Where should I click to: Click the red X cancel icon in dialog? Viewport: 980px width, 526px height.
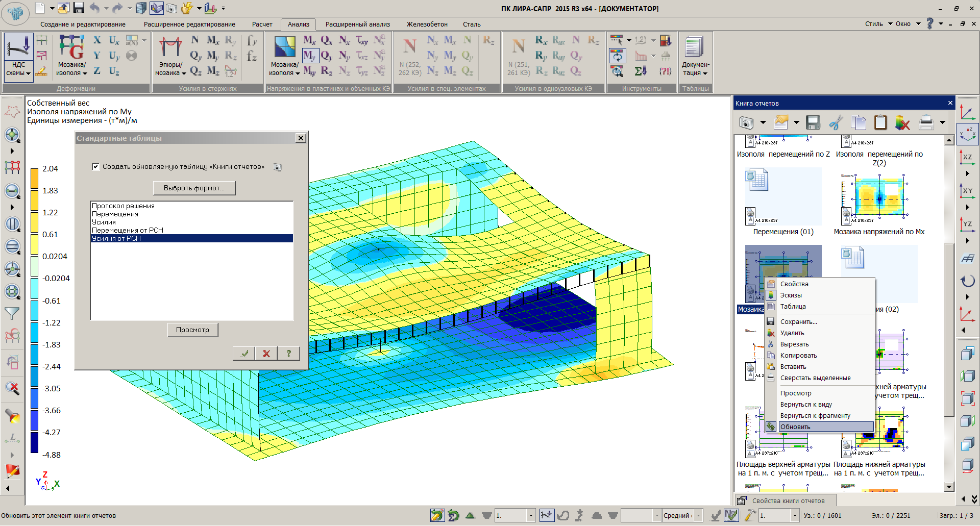[x=266, y=353]
